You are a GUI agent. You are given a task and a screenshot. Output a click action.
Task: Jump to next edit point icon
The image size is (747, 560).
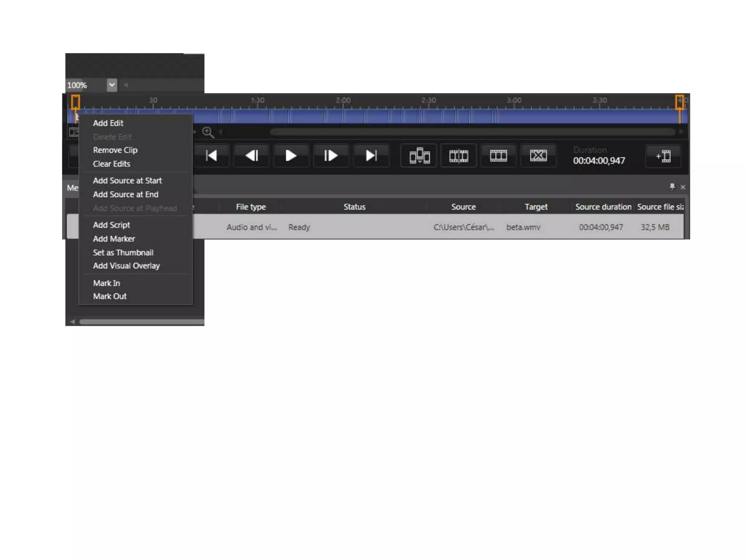point(371,156)
